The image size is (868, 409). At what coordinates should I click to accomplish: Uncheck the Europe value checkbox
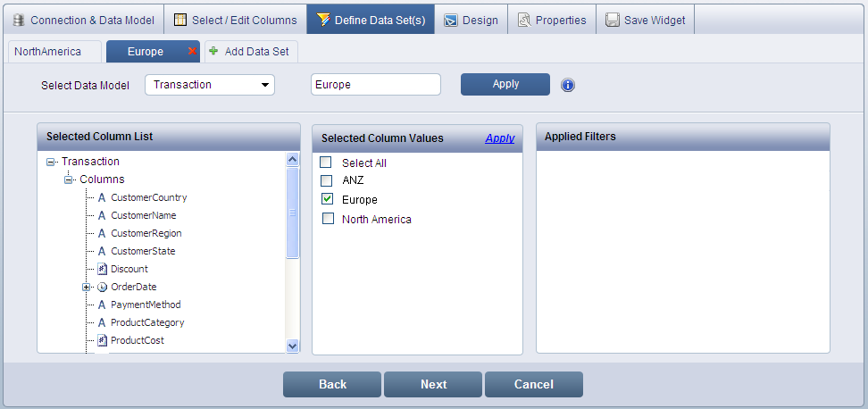click(x=327, y=199)
